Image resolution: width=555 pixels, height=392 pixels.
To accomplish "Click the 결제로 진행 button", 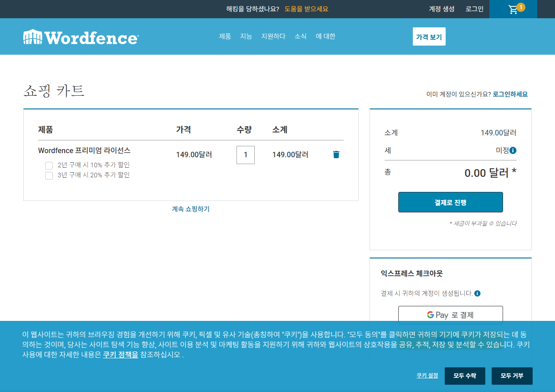I will [x=451, y=202].
